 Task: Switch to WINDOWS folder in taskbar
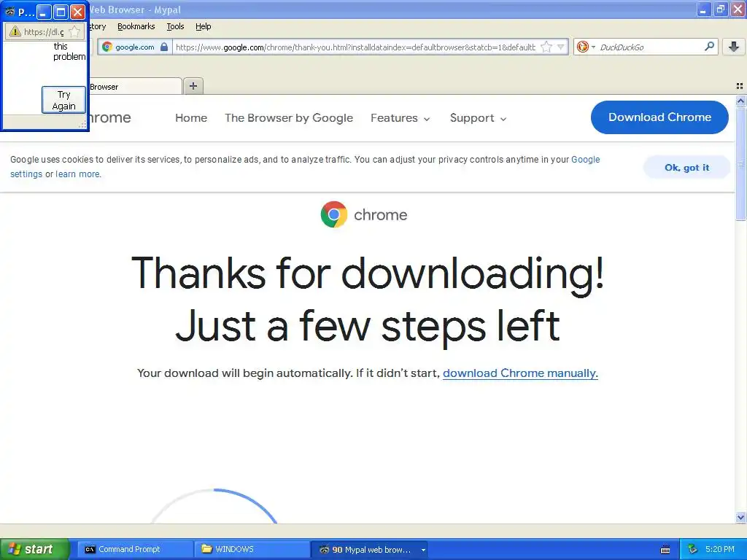coord(252,549)
